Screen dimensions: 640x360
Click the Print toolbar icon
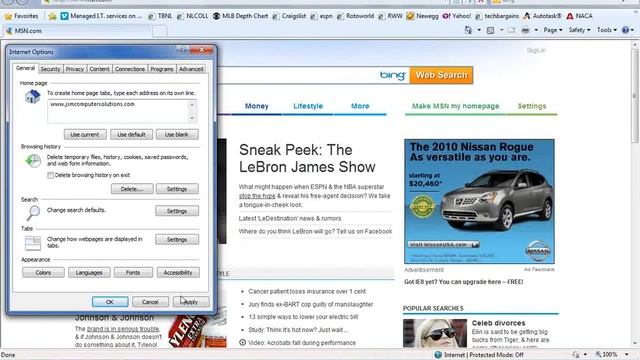click(x=526, y=30)
